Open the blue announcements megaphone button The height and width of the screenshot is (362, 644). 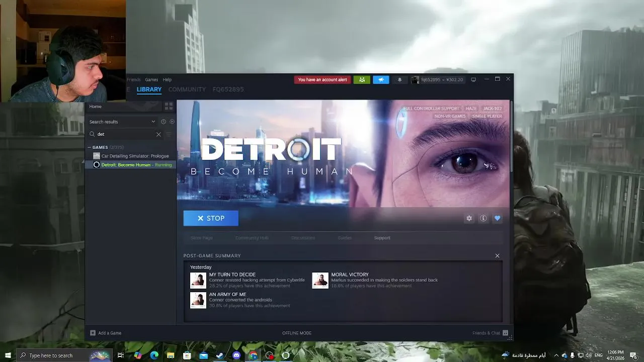(x=381, y=79)
